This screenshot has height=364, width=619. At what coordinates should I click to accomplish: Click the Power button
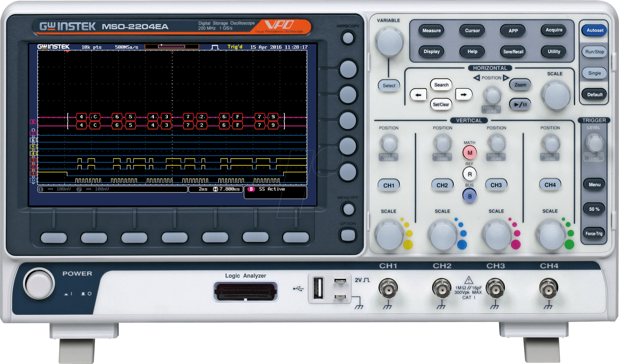point(39,283)
